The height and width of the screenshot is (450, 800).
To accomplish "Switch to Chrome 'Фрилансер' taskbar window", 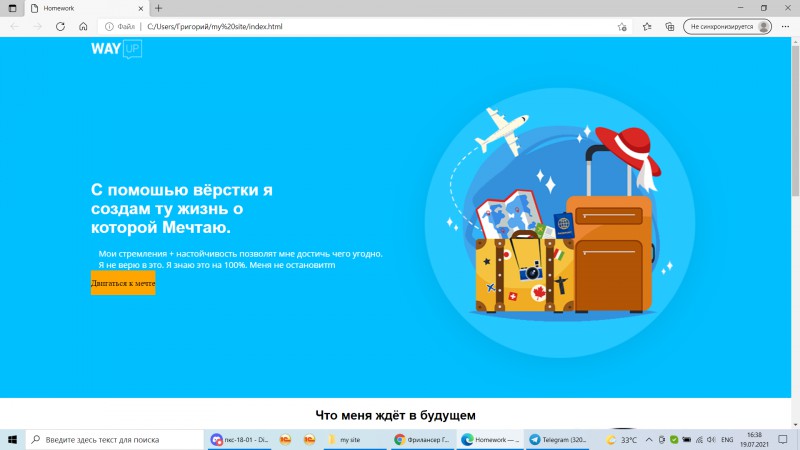I will pos(422,439).
